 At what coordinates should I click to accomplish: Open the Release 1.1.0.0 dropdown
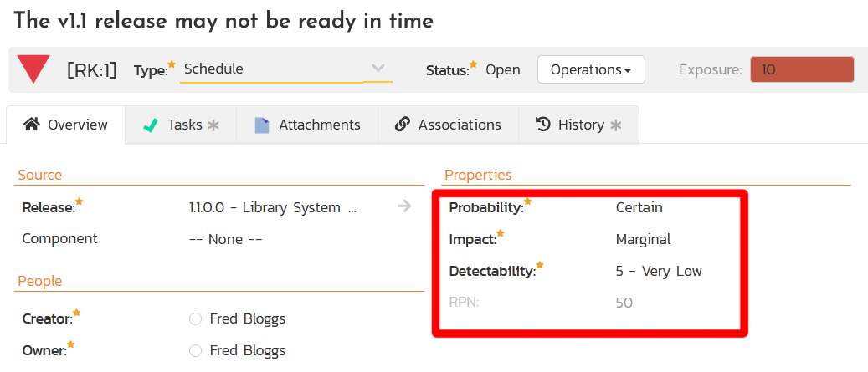(x=273, y=207)
